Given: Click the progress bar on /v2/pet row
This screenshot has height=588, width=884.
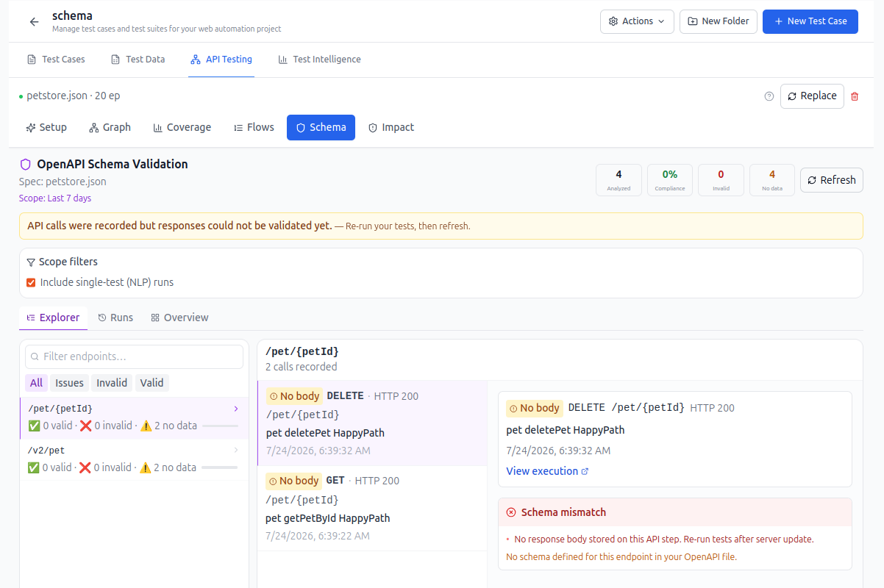Looking at the screenshot, I should pyautogui.click(x=220, y=467).
